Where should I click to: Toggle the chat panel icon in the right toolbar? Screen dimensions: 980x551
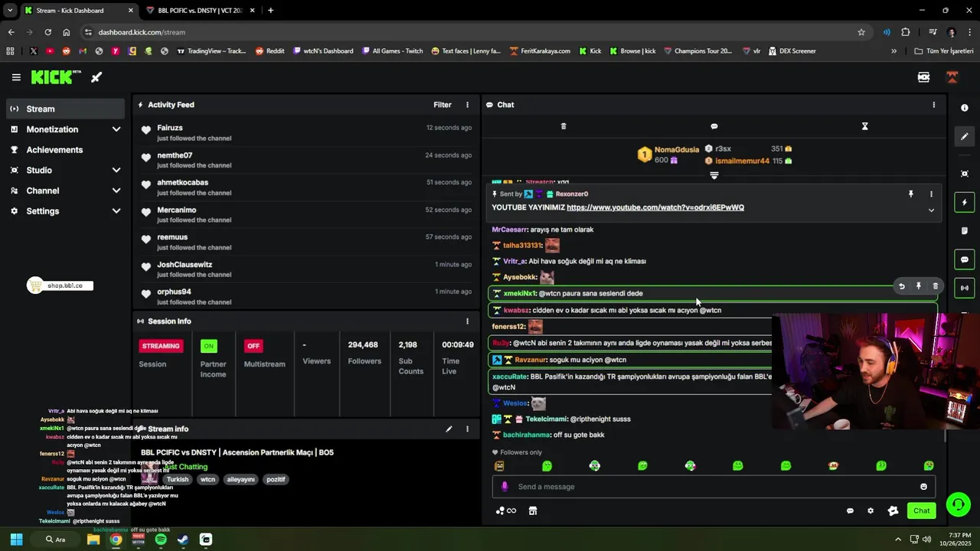(965, 259)
